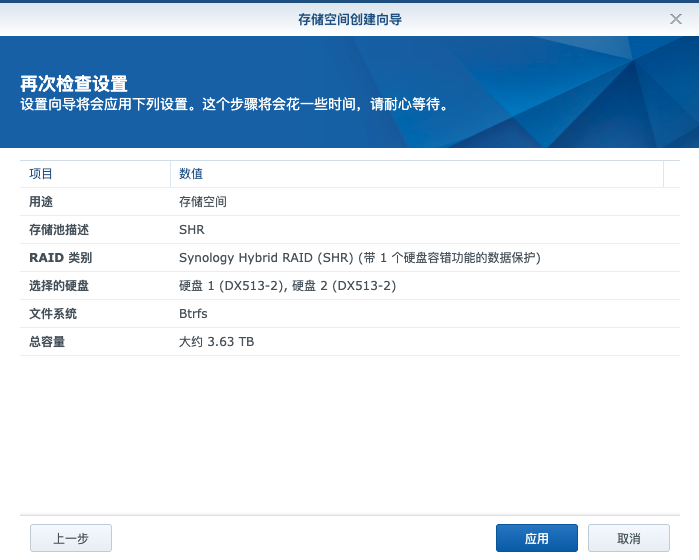The height and width of the screenshot is (560, 699).
Task: Click the SHR description value
Action: (191, 230)
